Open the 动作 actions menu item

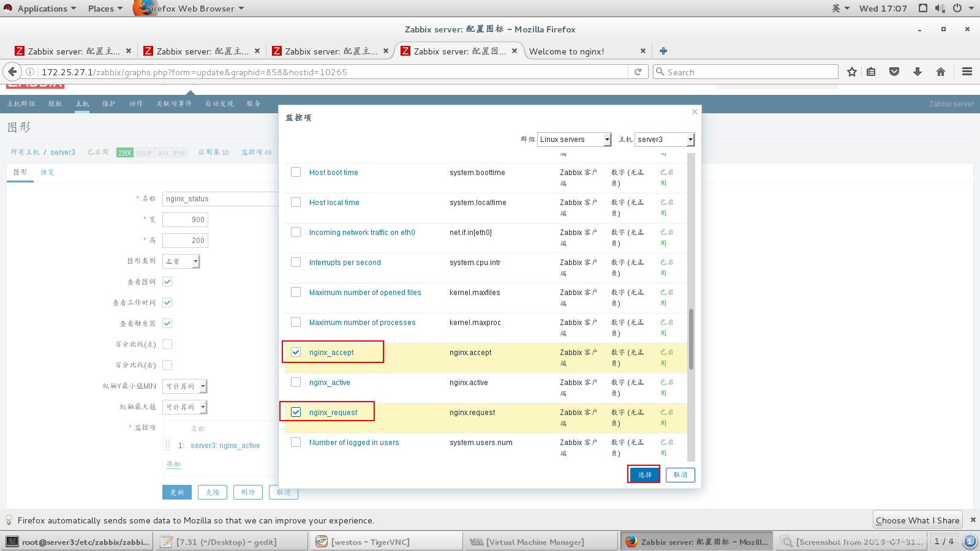coord(136,103)
